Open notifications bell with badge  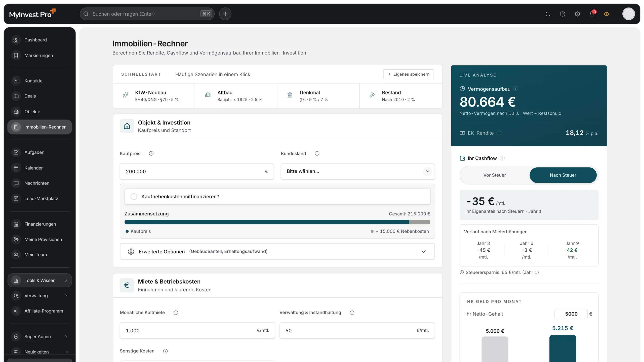(x=592, y=14)
